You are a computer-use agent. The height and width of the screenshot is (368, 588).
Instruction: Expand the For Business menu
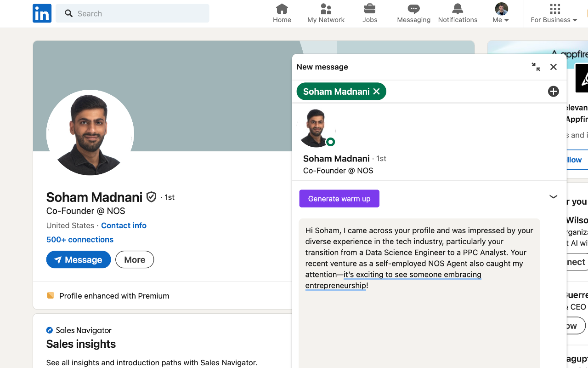(554, 13)
